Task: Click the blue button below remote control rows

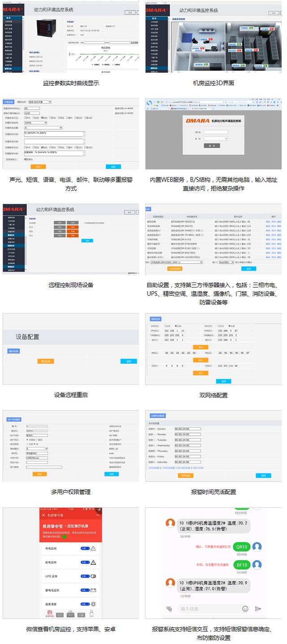Action: point(87,241)
